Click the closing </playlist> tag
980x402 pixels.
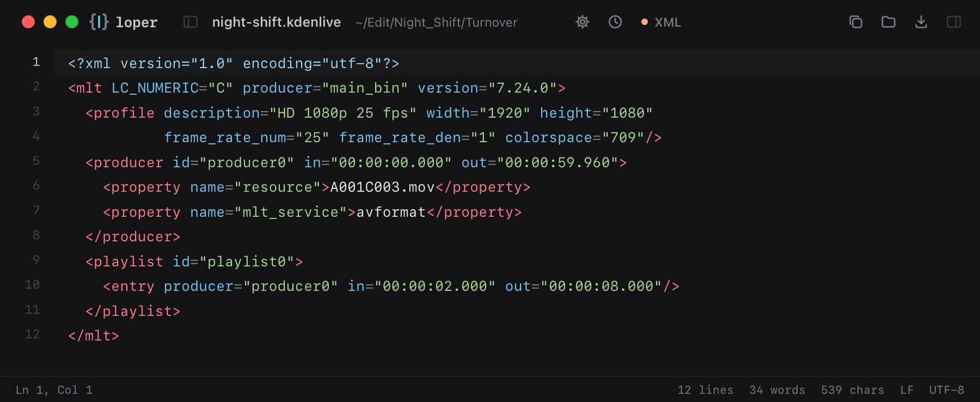[133, 311]
